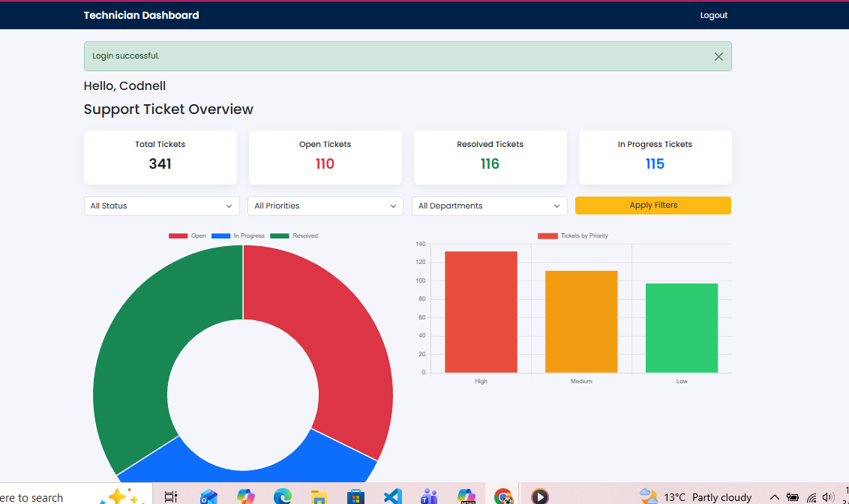Click the Medium priority orange bar
The image size is (849, 504).
(581, 322)
